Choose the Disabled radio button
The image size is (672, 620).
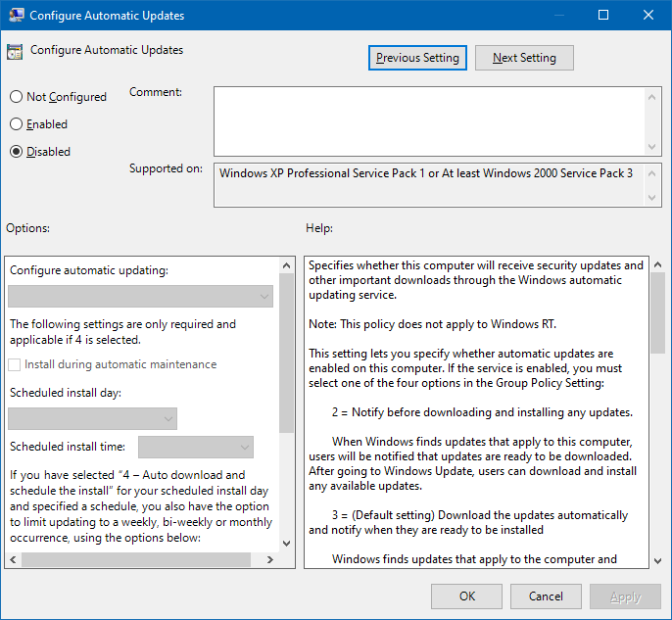[16, 152]
